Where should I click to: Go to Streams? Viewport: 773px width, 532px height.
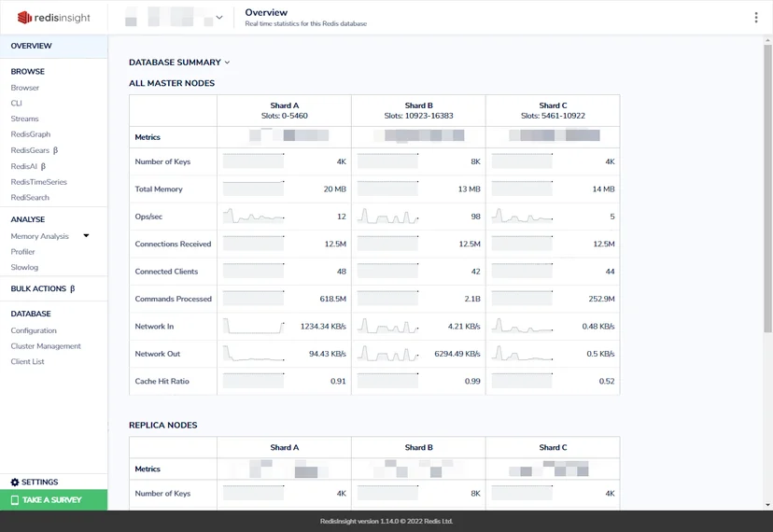point(24,119)
